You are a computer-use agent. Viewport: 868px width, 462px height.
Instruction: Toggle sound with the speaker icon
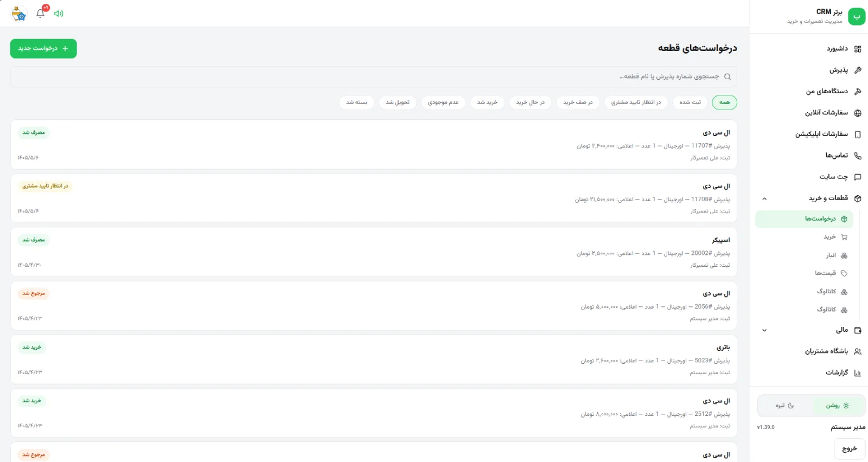click(x=59, y=14)
